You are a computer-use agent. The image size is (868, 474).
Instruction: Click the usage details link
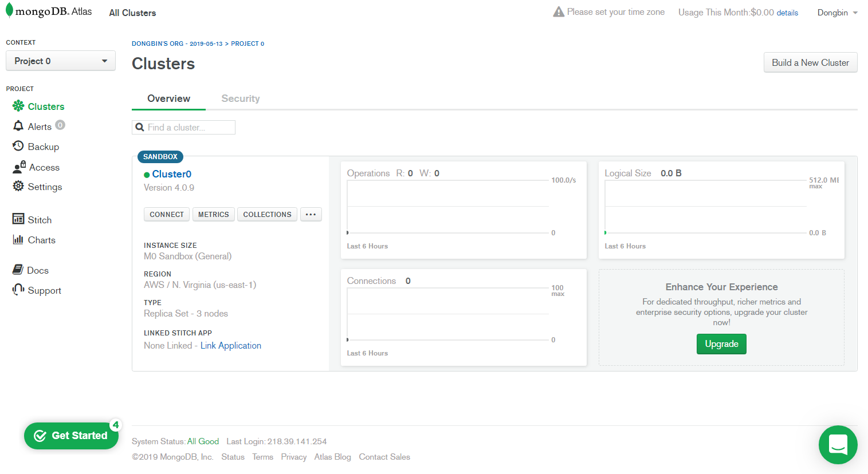(x=787, y=13)
